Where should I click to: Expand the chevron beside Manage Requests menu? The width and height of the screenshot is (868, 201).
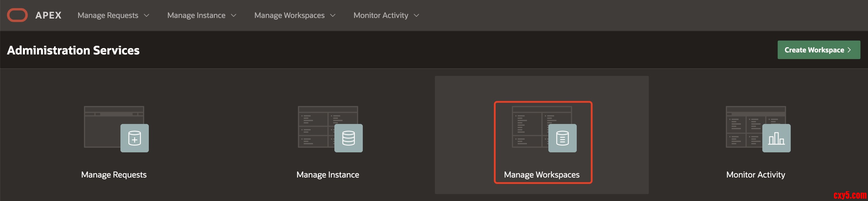[147, 15]
